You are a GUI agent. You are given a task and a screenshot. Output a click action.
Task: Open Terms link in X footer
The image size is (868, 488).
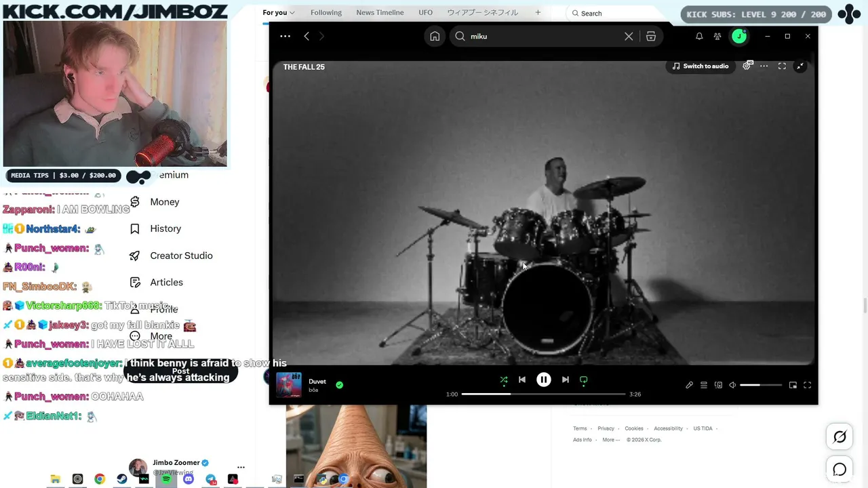(580, 428)
